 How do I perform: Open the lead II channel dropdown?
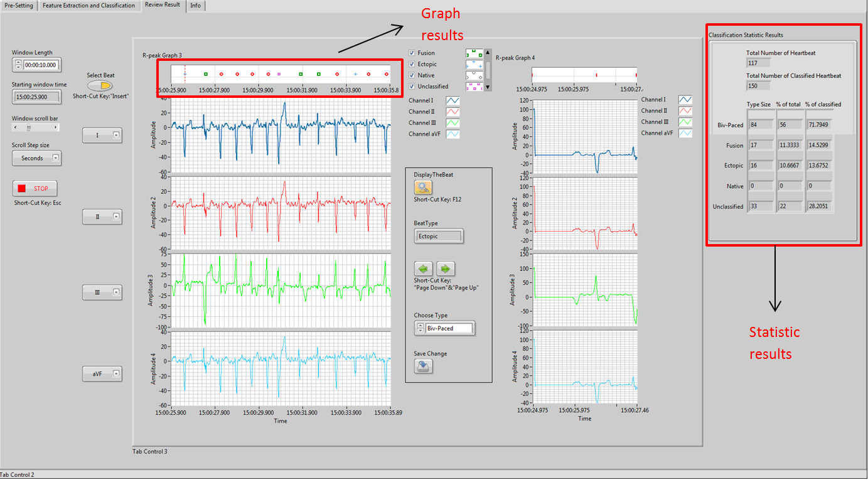pyautogui.click(x=102, y=216)
